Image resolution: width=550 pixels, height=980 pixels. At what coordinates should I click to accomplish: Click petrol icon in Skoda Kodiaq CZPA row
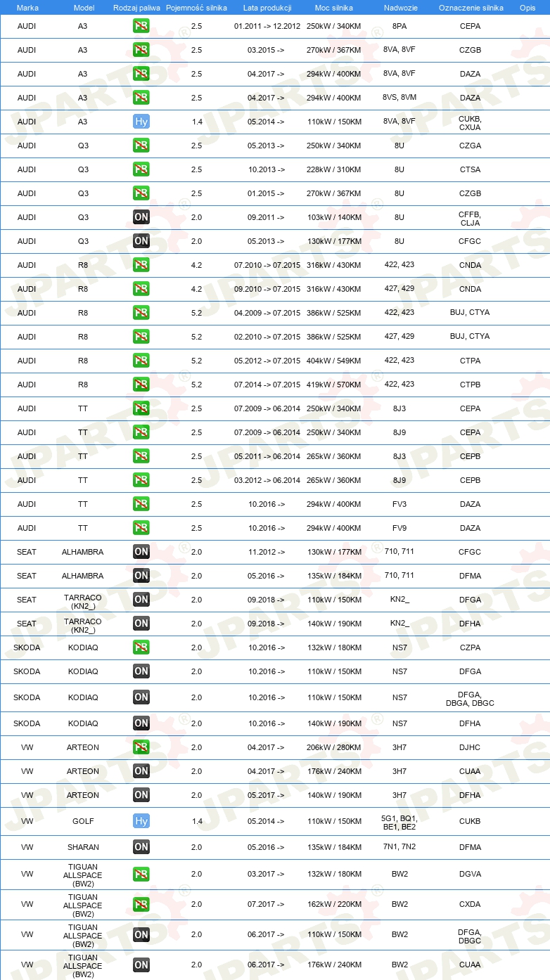tap(141, 647)
